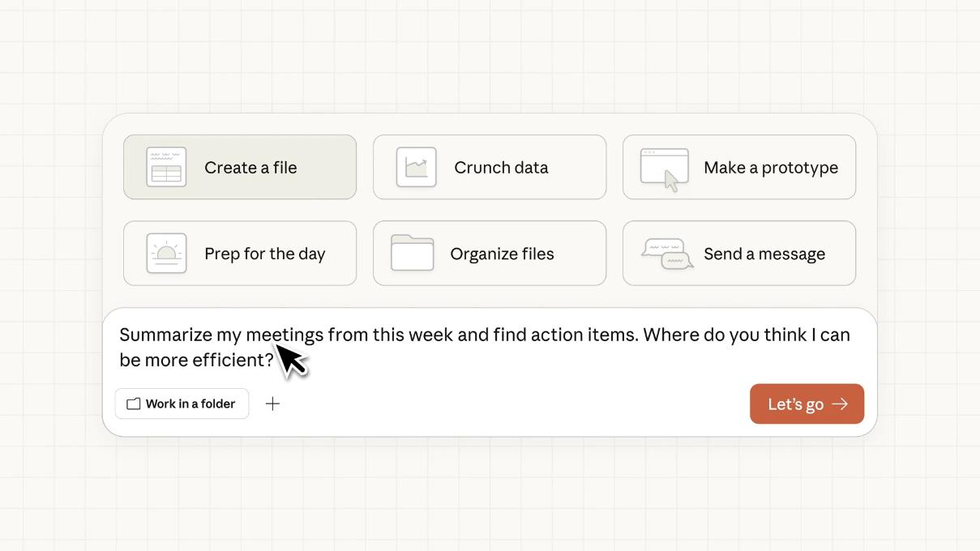Click the arrow icon in Let's go button
980x551 pixels.
[x=840, y=404]
